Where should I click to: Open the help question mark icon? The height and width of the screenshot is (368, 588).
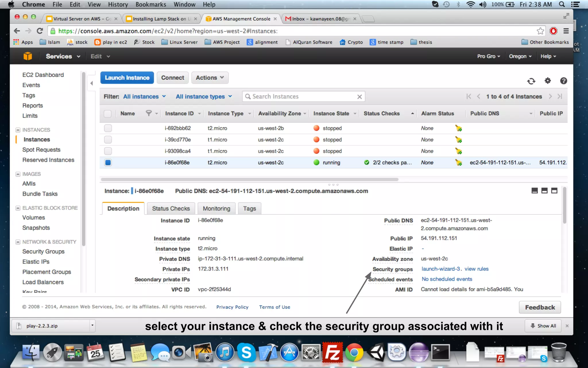(563, 81)
